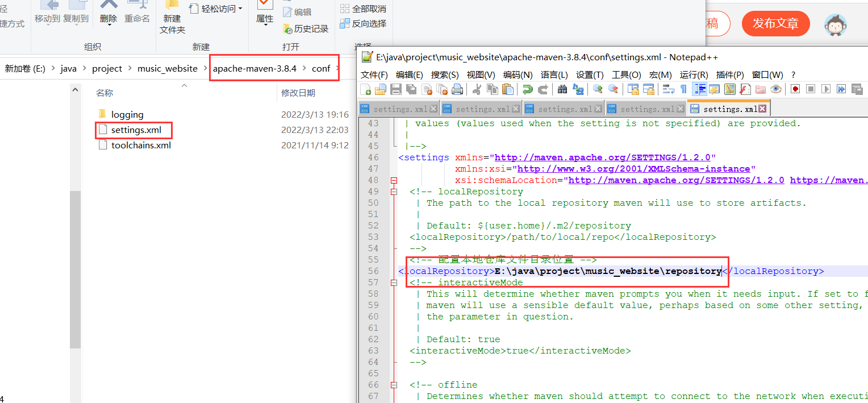The width and height of the screenshot is (868, 403).
Task: Close the active settings.xml tab
Action: (762, 109)
